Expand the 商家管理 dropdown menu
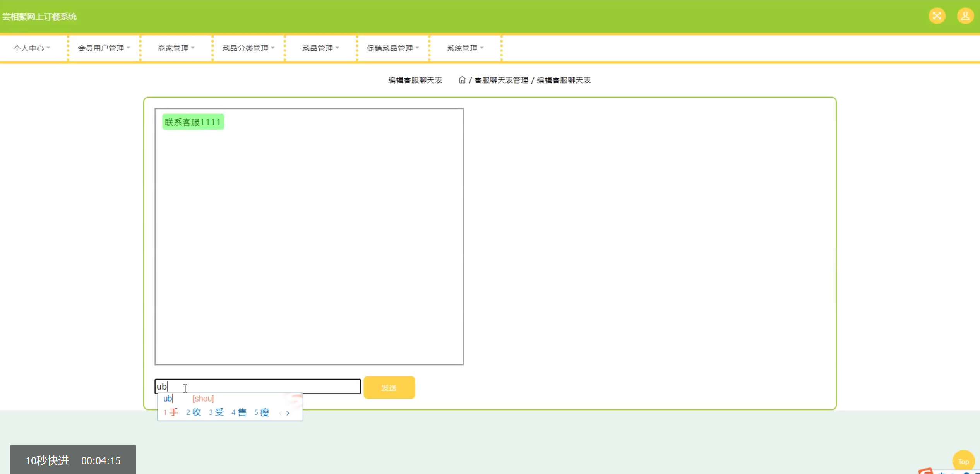The width and height of the screenshot is (980, 474). coord(176,48)
